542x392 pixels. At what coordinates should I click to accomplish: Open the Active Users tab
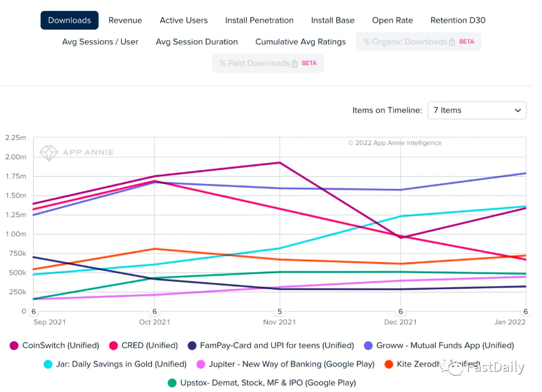coord(184,21)
